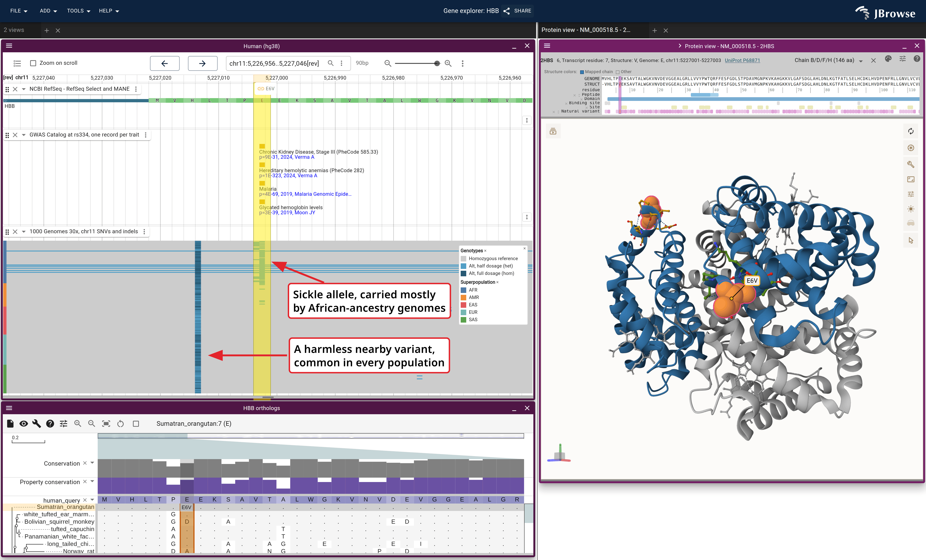Expand NCBI RefSeq track dropdown arrow

24,89
